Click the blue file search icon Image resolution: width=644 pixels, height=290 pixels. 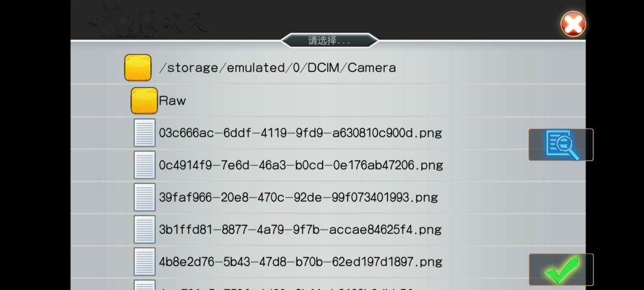coord(561,144)
